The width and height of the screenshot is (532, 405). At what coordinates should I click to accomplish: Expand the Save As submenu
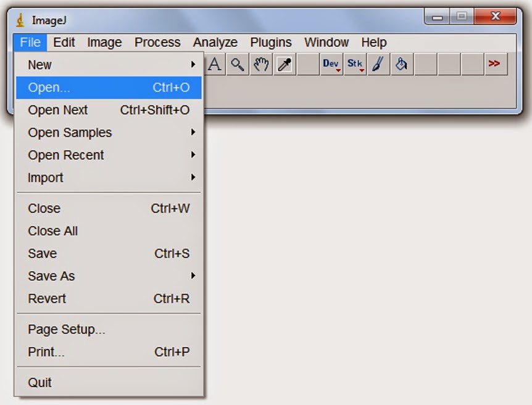pos(109,276)
